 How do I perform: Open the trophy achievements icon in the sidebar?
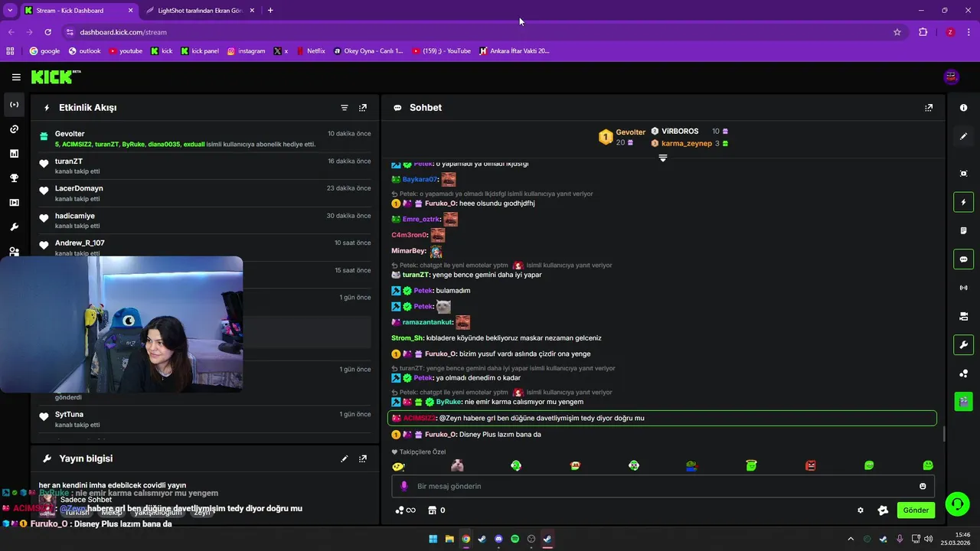15,178
